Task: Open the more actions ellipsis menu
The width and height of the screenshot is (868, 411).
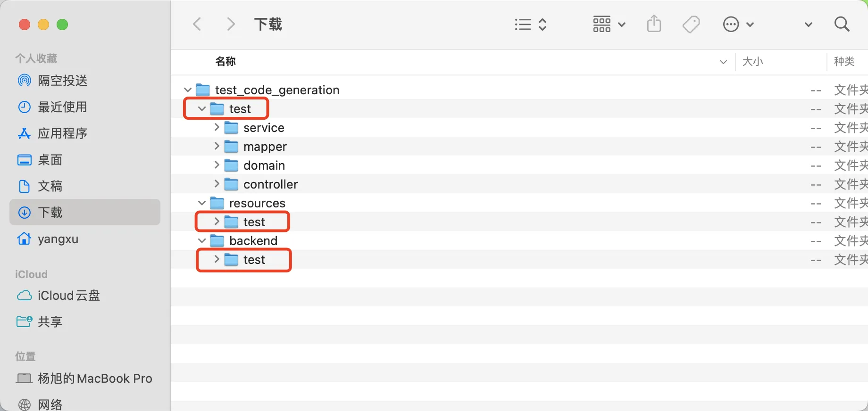Action: point(738,25)
